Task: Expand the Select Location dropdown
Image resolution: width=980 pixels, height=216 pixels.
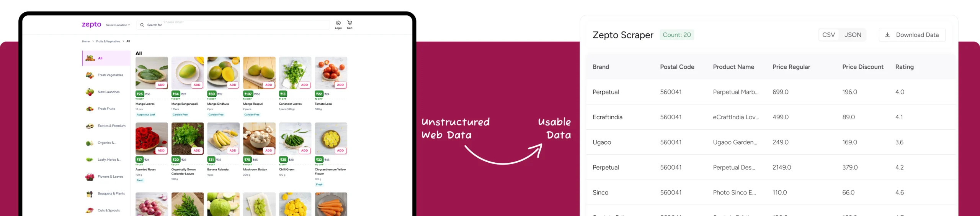Action: tap(118, 25)
